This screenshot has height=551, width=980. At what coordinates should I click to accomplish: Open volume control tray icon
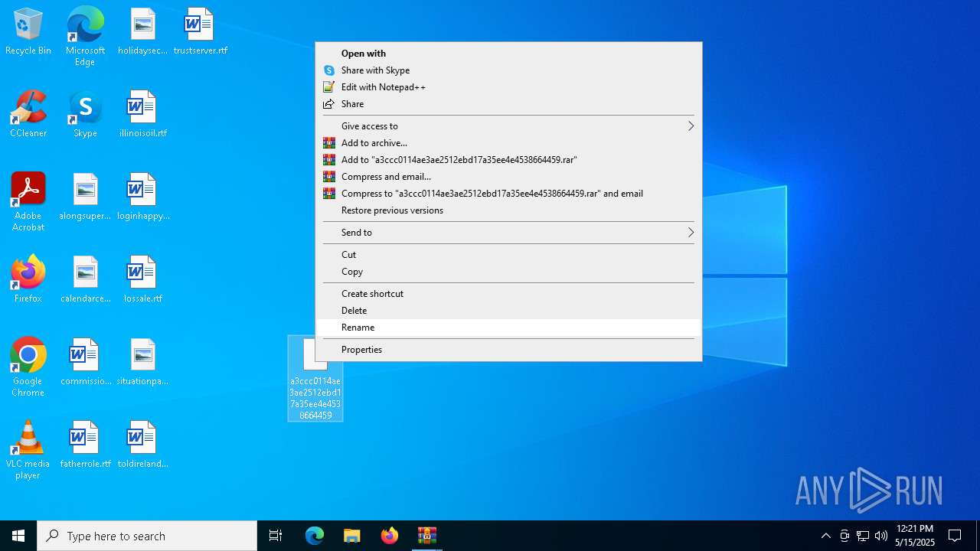pyautogui.click(x=881, y=536)
